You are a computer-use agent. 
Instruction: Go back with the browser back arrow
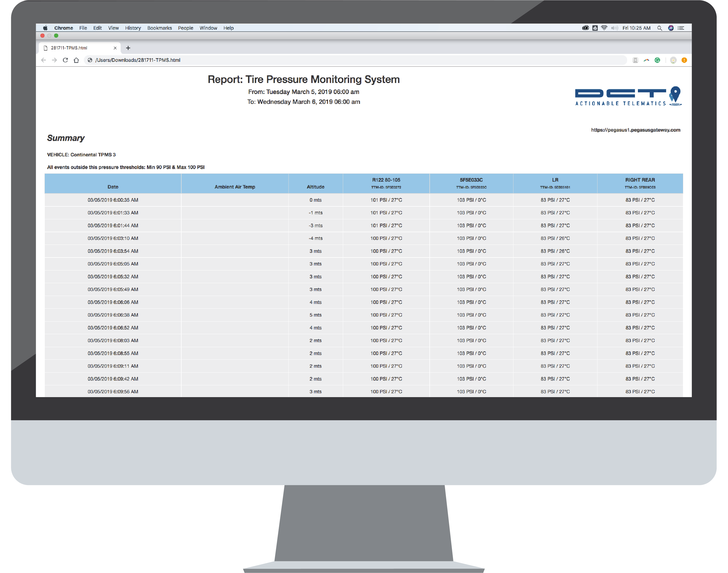44,60
